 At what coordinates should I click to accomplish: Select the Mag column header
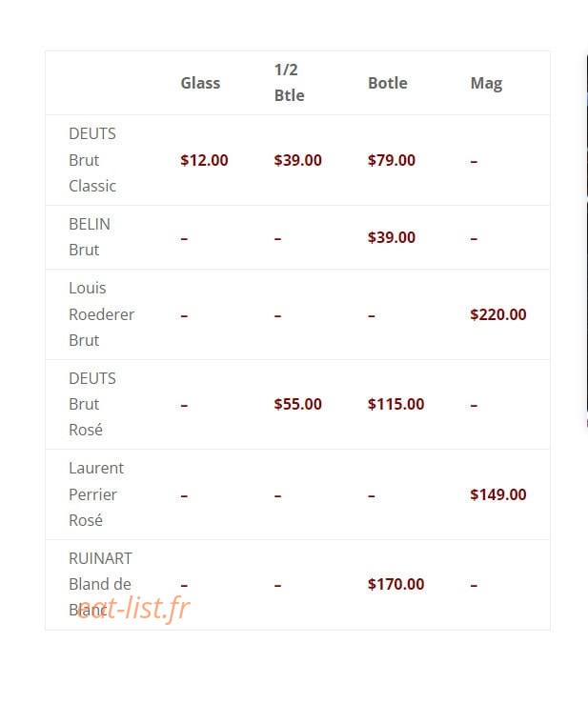pos(486,84)
